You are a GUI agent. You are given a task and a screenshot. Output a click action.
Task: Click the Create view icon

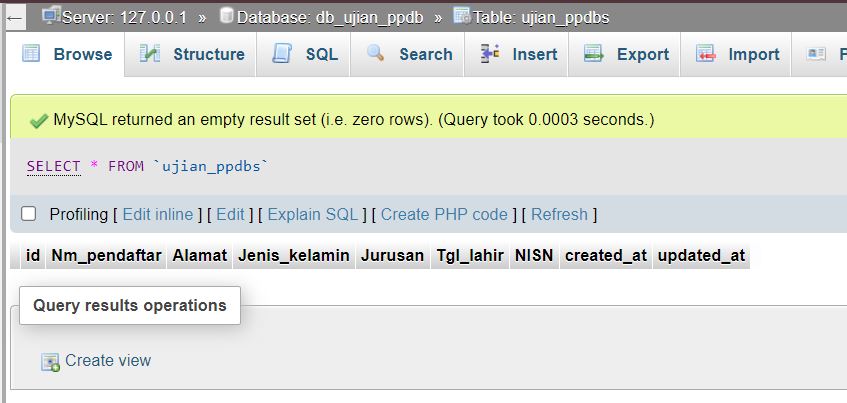tap(50, 362)
